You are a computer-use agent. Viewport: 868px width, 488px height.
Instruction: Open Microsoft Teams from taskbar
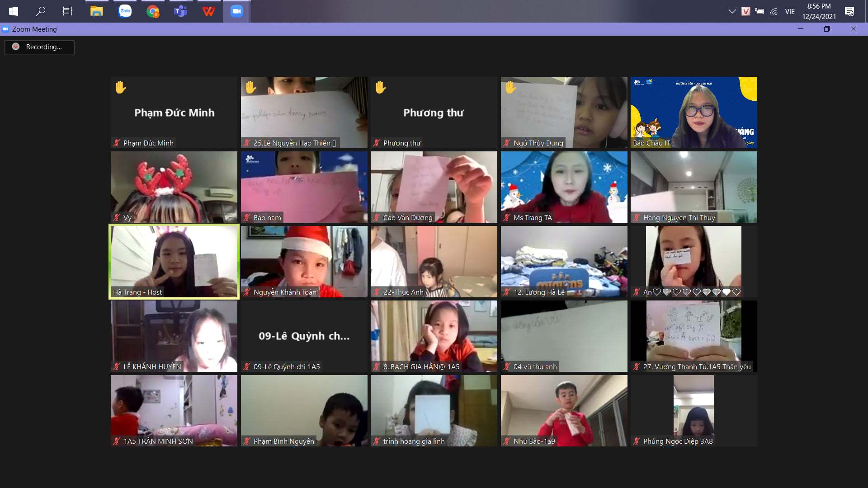pos(180,11)
